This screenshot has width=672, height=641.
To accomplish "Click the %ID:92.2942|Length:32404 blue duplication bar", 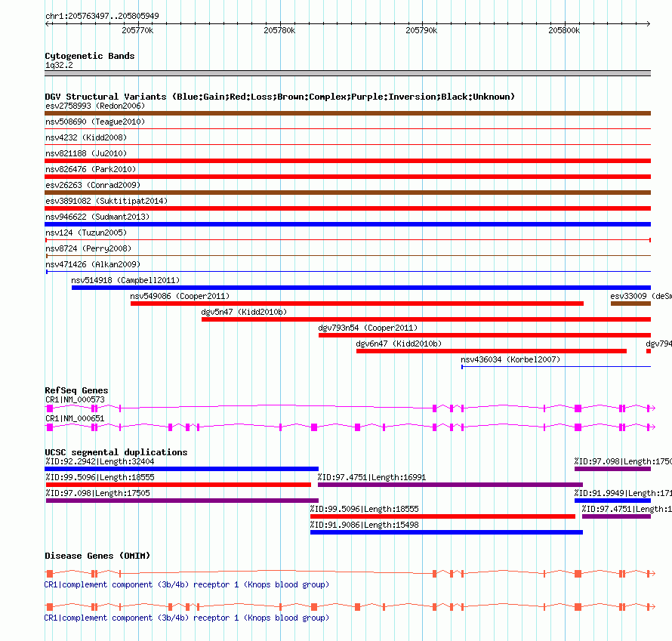I will pyautogui.click(x=182, y=469).
